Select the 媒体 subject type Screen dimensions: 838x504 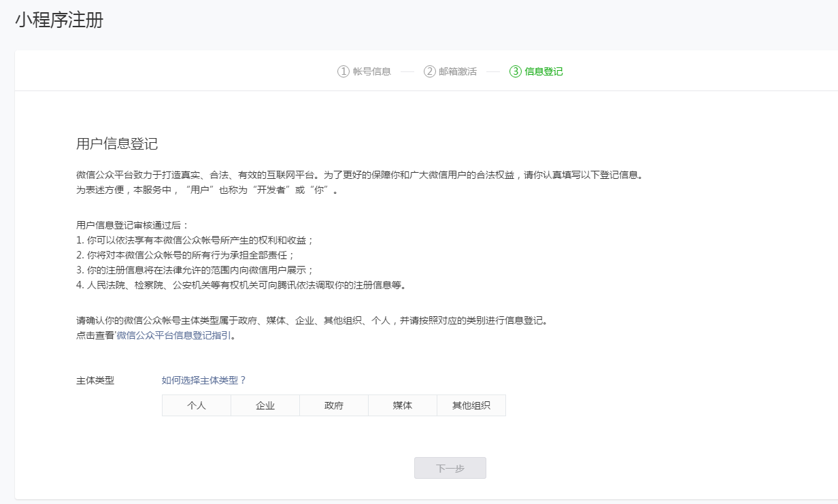402,405
